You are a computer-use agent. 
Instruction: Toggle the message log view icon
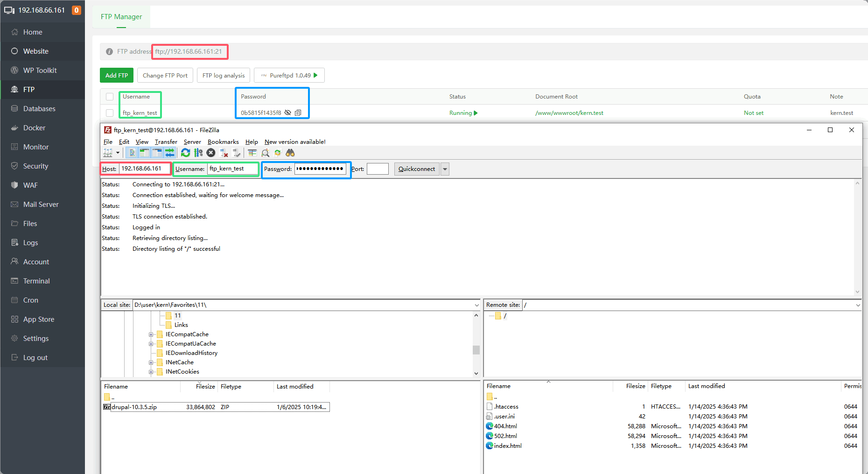click(x=132, y=153)
